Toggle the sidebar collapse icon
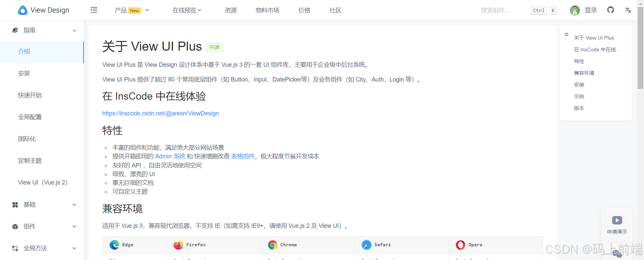The width and height of the screenshot is (644, 260). 94,10
